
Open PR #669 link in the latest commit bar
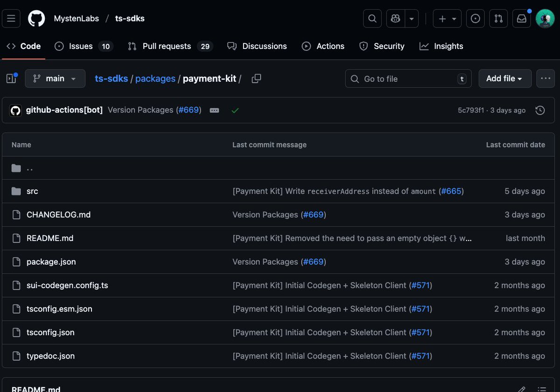[189, 110]
